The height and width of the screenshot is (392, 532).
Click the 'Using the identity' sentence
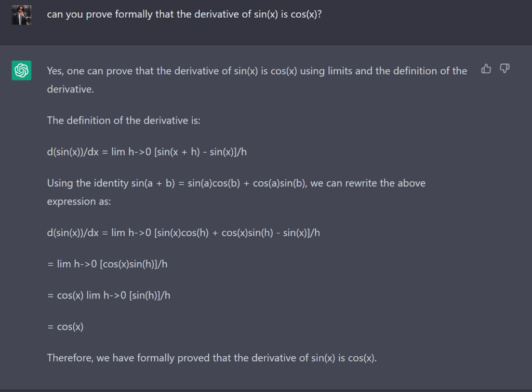[x=236, y=192]
